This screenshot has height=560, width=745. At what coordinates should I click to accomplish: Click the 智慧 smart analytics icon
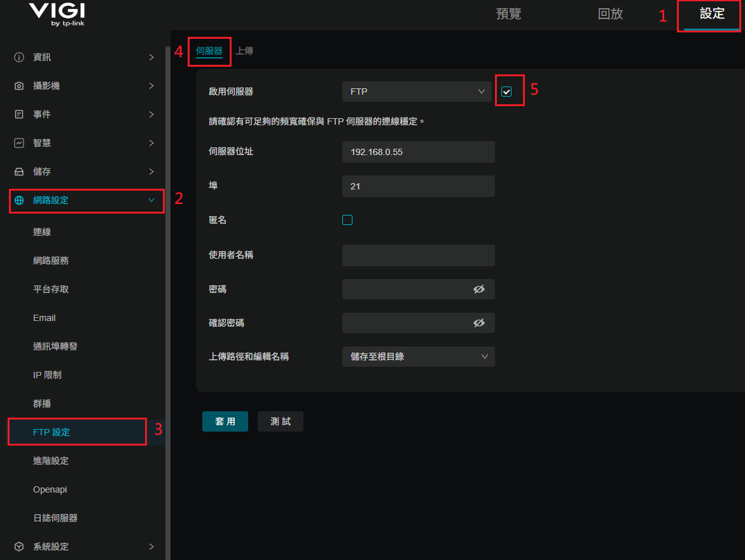click(19, 143)
